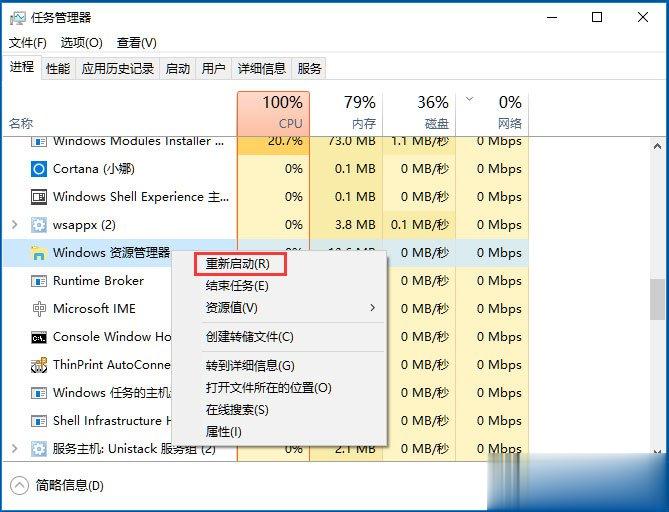Sort by the 内存 column header
The height and width of the screenshot is (512, 669).
coord(346,114)
